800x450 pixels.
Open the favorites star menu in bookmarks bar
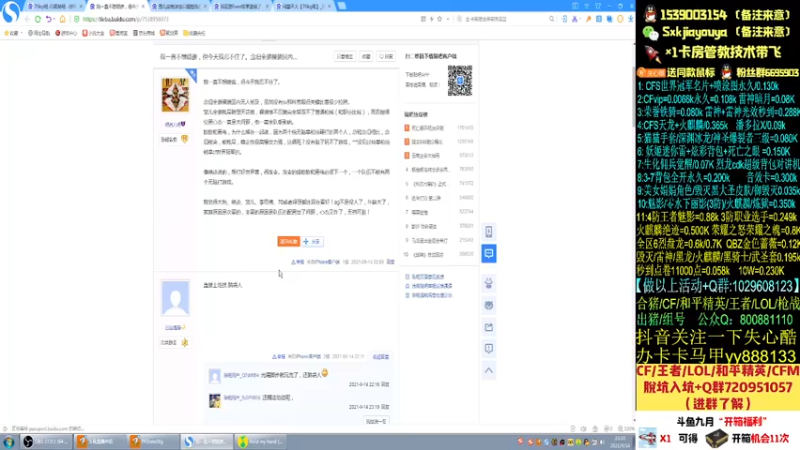(13, 33)
